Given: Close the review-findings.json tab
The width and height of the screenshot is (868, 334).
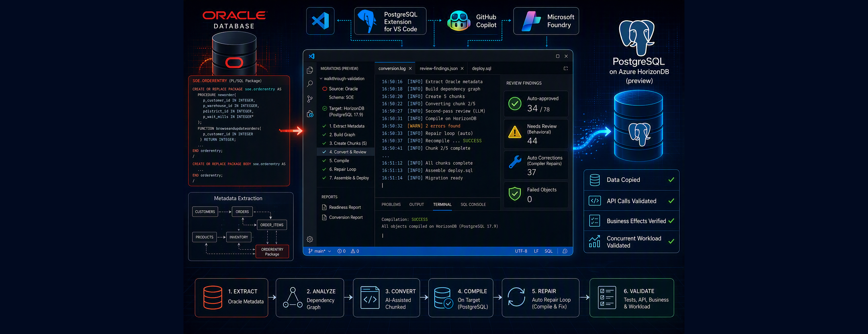Looking at the screenshot, I should (462, 68).
